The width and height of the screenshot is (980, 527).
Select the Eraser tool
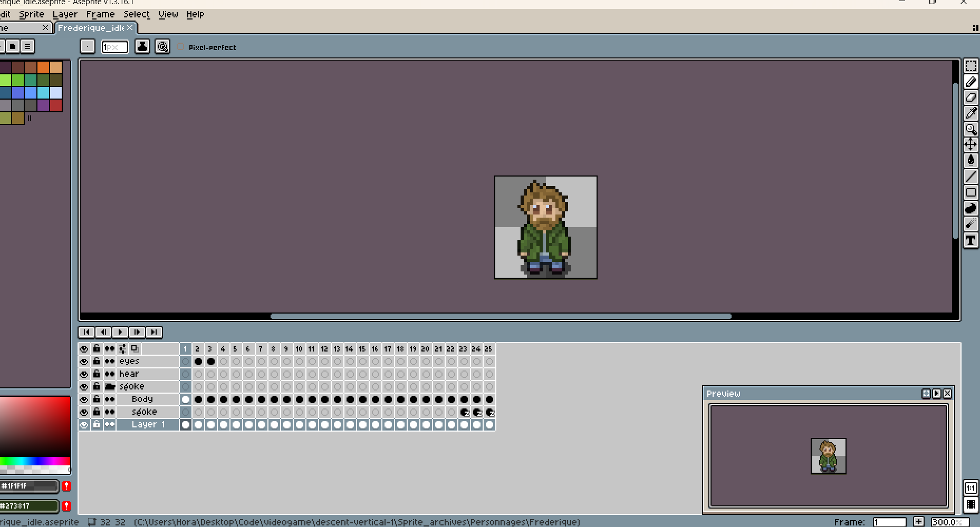click(x=971, y=97)
